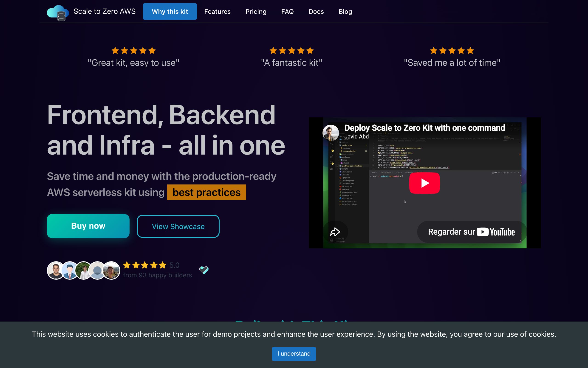Viewport: 588px width, 368px height.
Task: Click the Scale to Zero AWS cloud logo
Action: 58,13
